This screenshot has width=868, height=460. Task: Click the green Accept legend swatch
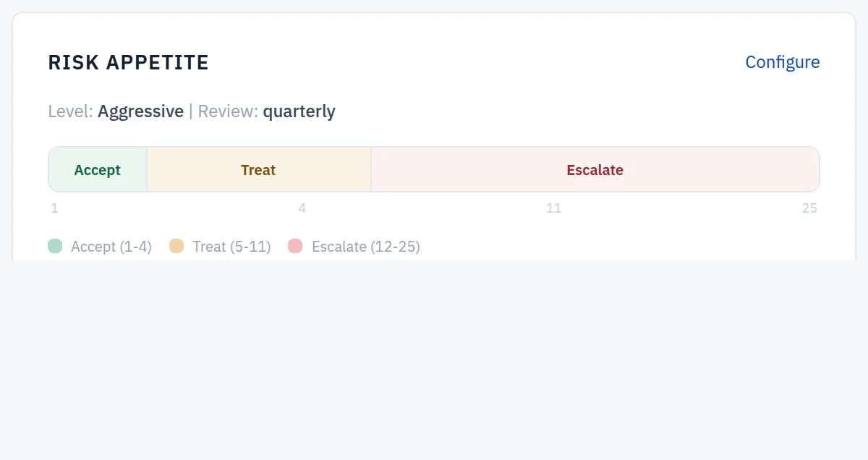pos(55,246)
